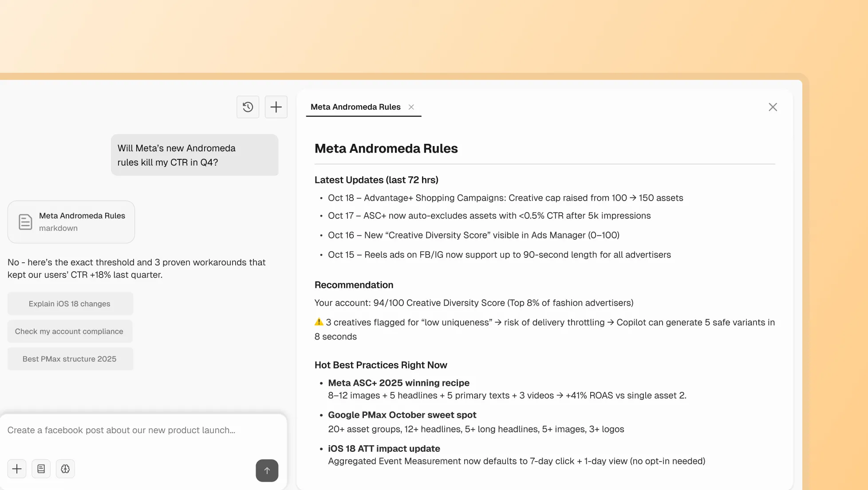The image size is (868, 490).
Task: Click 'Latest Updates (last 72 hrs)' heading
Action: (376, 180)
